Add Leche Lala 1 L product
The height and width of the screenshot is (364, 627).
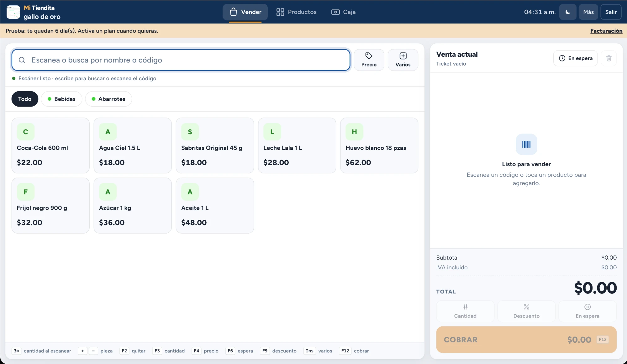[297, 145]
